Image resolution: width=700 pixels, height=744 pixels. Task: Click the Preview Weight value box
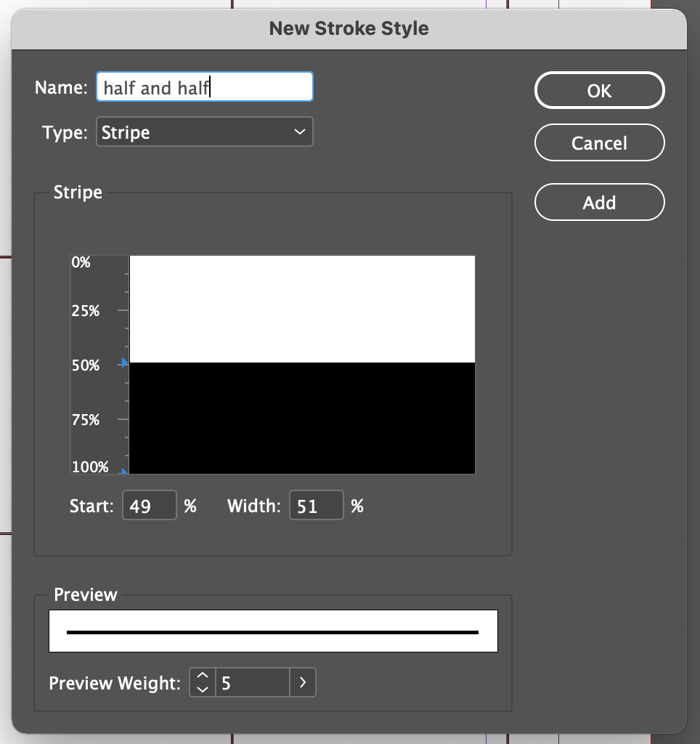pos(251,682)
